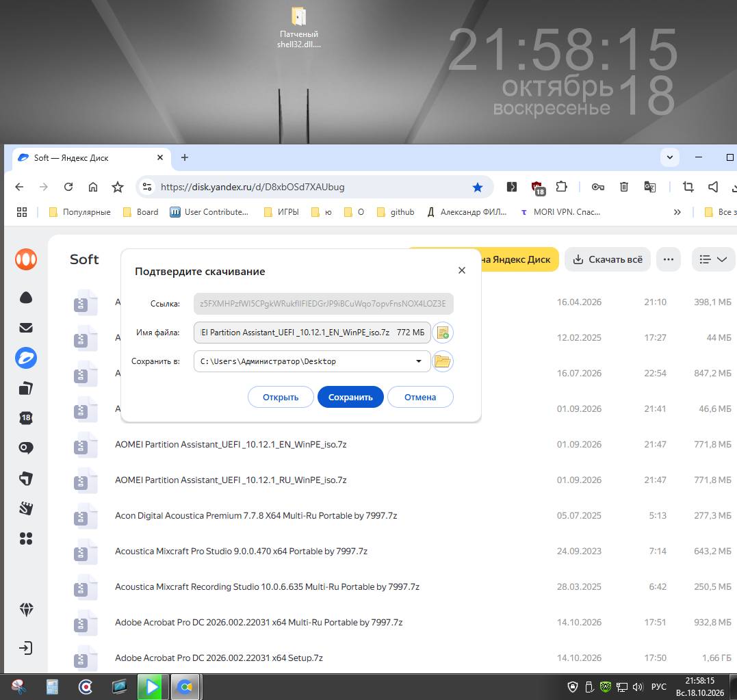Select 'Adobe Acrobat Pro DC 2026.002.22031 x64 Setup.7z' file
737x700 pixels.
pyautogui.click(x=219, y=658)
